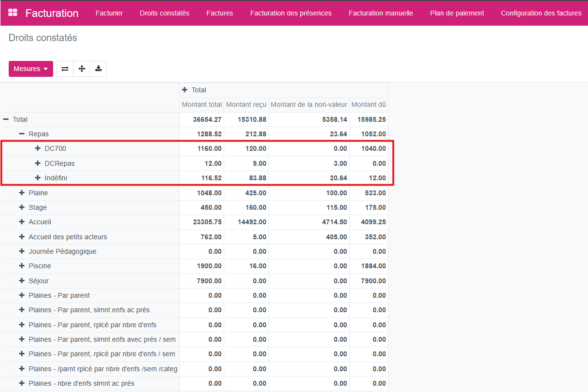Sort by Montant dû column header
Viewport: 588px width, 392px height.
point(368,104)
